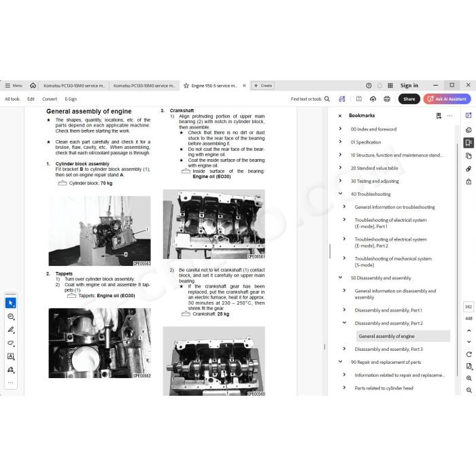Go to the Home icon
This screenshot has width=476, height=476.
click(33, 86)
